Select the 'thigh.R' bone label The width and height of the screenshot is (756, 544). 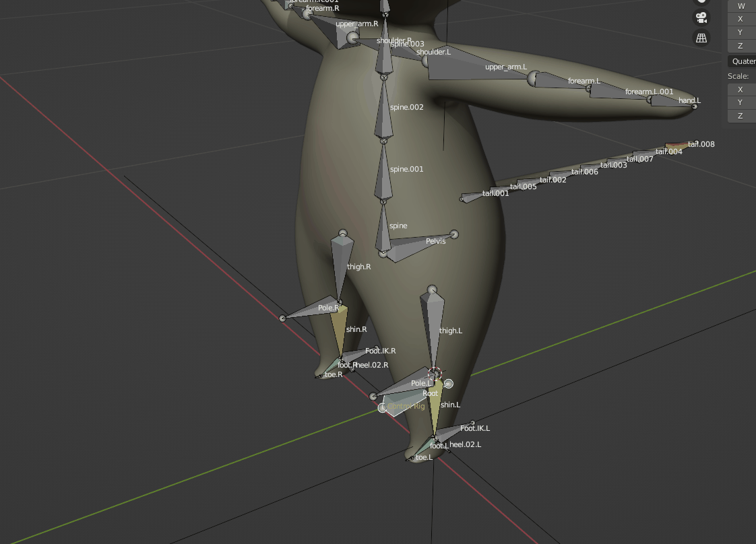(358, 267)
